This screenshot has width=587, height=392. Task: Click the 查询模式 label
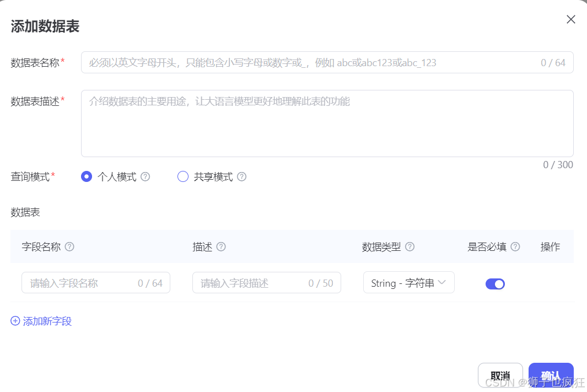pyautogui.click(x=30, y=176)
